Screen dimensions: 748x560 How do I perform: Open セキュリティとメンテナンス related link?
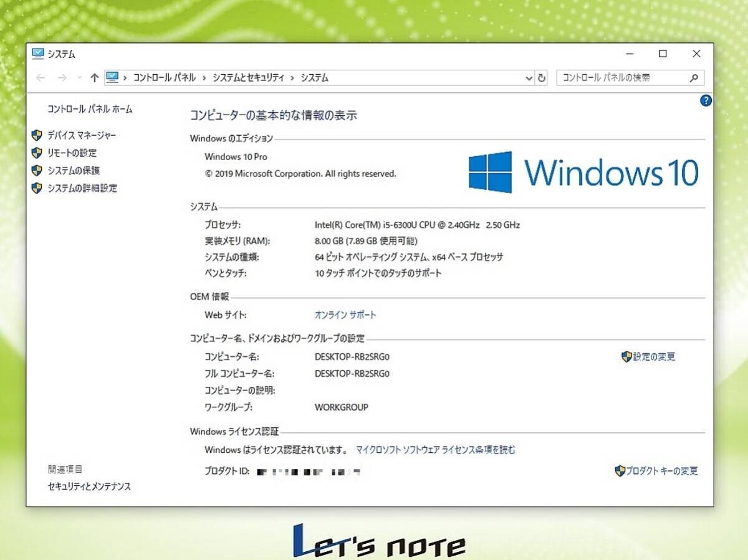point(89,486)
